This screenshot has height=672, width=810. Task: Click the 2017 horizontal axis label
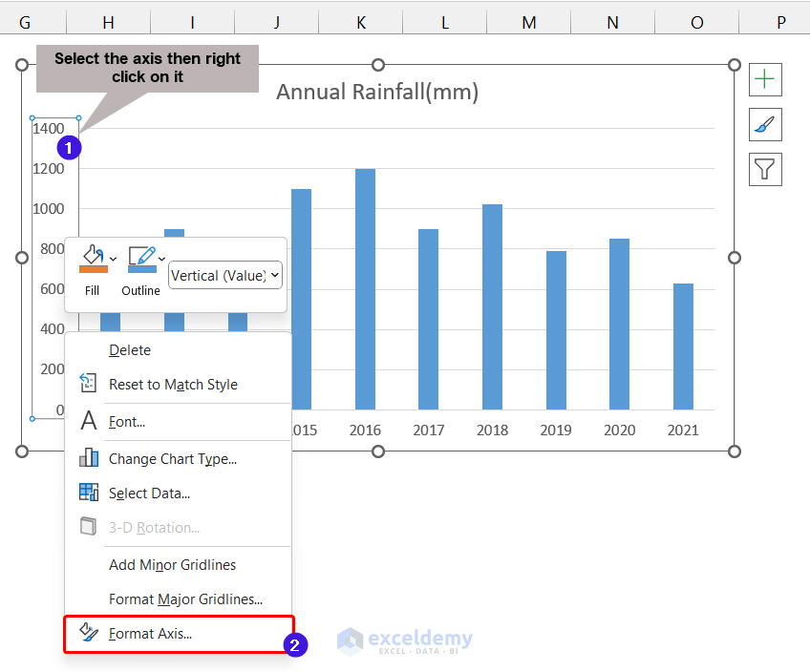tap(428, 430)
